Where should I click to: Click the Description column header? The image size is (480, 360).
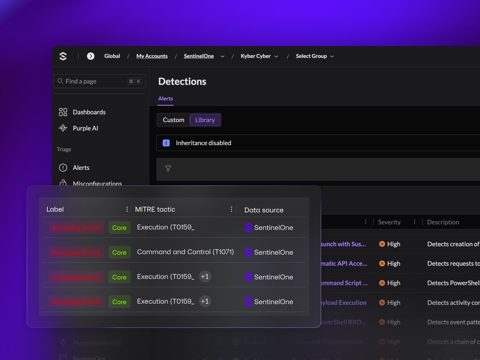coord(443,222)
